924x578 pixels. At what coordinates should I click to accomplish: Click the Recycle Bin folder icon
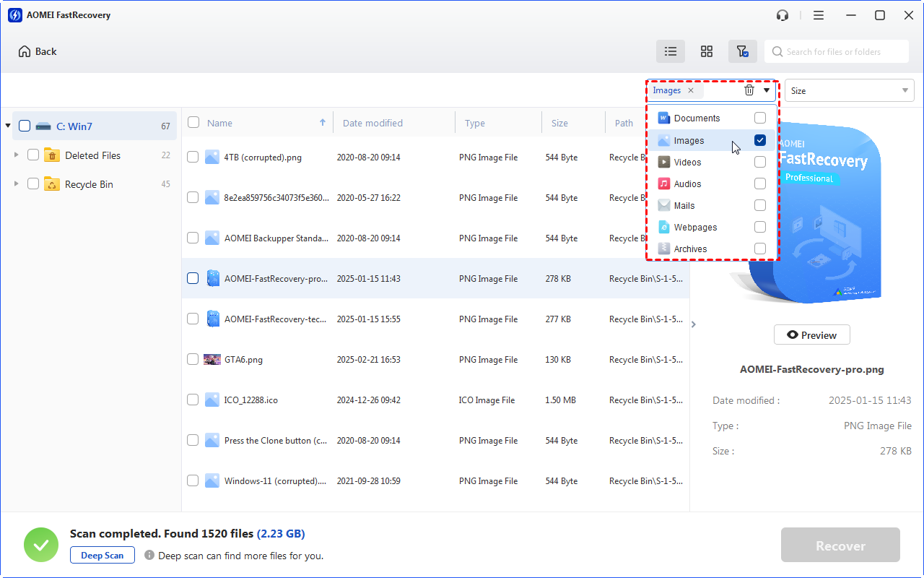click(x=52, y=184)
